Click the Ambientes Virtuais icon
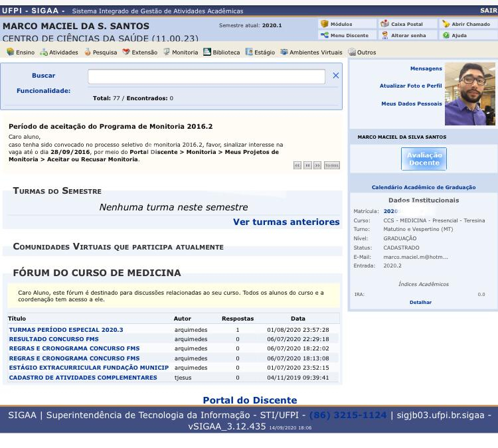Image resolution: width=498 pixels, height=448 pixels. tap(284, 52)
